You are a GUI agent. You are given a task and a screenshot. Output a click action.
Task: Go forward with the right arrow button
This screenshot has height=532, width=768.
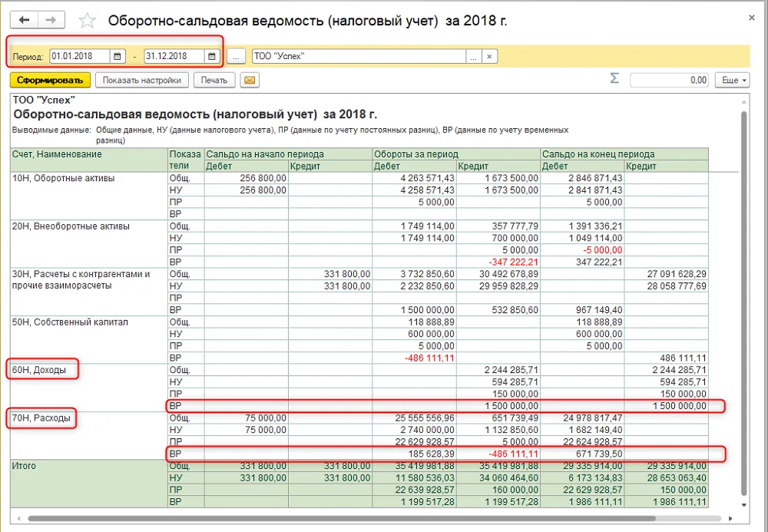point(51,20)
